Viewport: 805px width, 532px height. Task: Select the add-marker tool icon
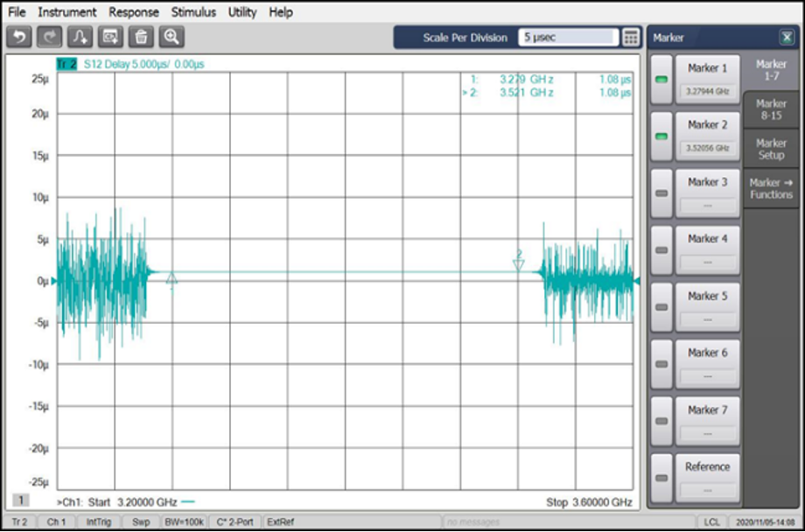tap(80, 37)
